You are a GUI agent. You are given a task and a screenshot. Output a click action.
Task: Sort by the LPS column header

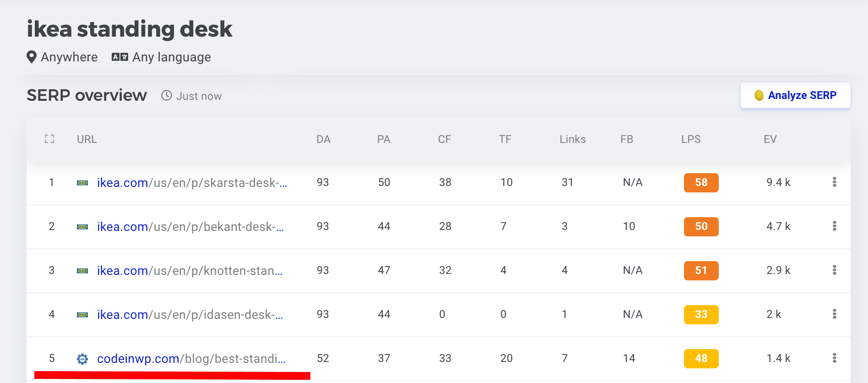click(x=691, y=139)
